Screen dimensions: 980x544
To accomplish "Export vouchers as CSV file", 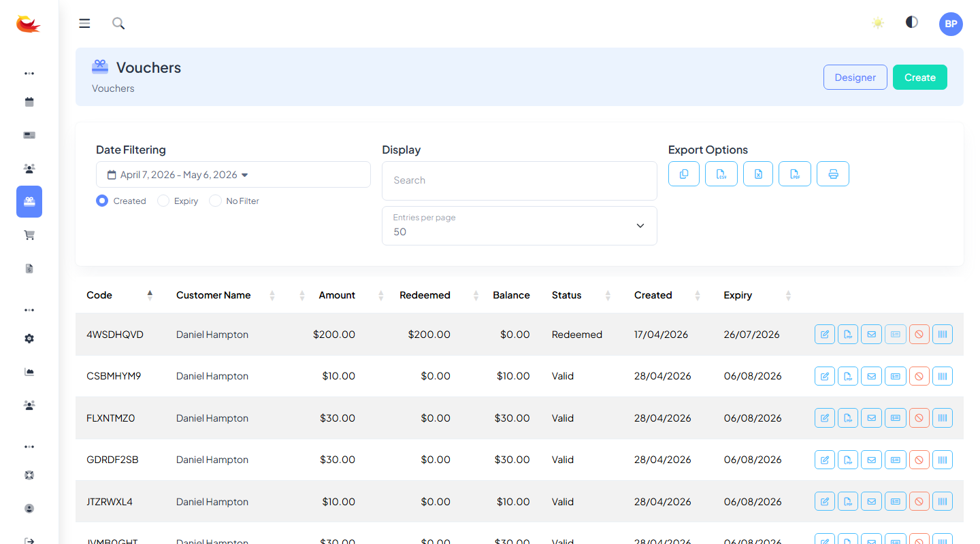I will pyautogui.click(x=721, y=174).
